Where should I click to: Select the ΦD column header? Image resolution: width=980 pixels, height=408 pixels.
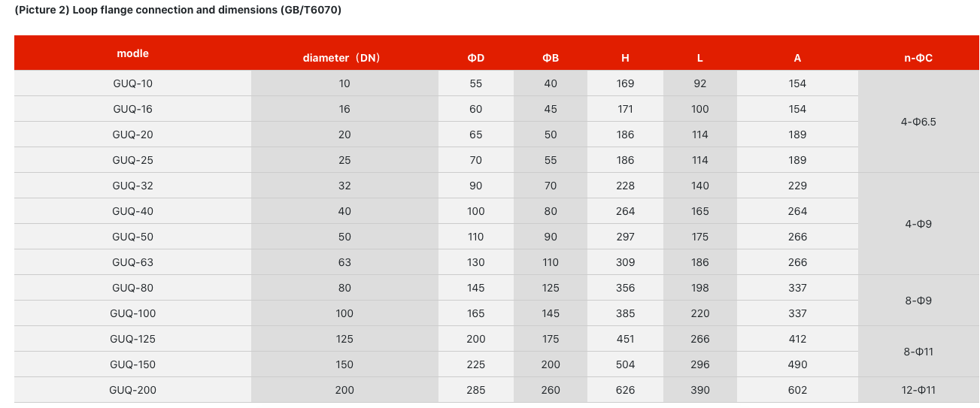coord(475,58)
